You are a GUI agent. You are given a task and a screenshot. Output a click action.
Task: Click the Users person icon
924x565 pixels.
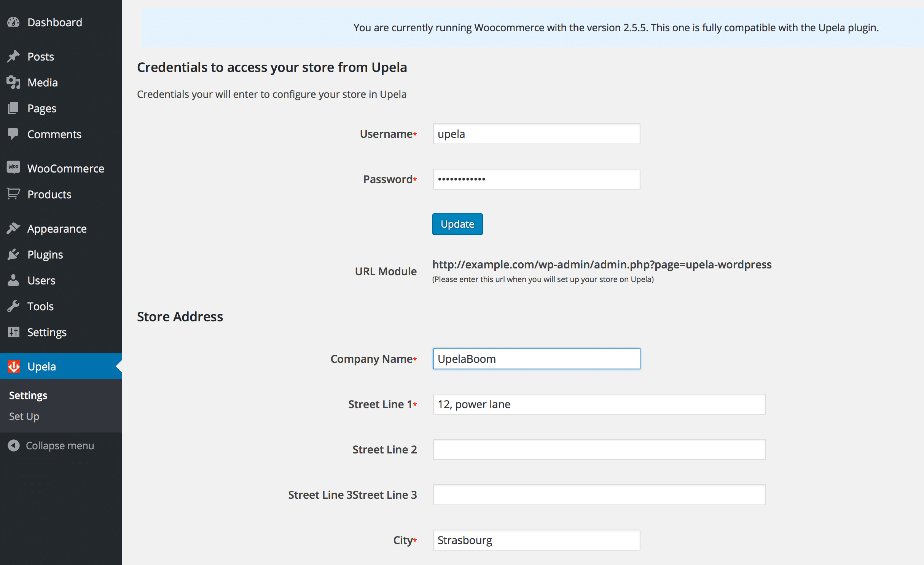pos(13,280)
